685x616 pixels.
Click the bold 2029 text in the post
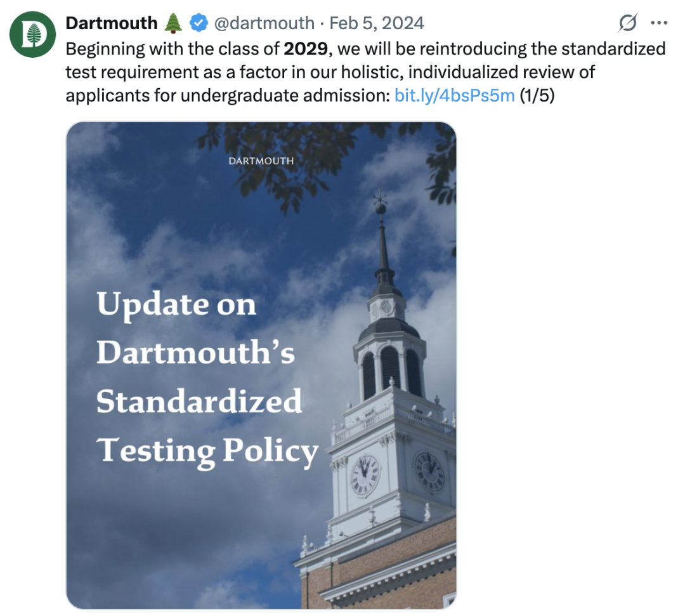[x=305, y=48]
